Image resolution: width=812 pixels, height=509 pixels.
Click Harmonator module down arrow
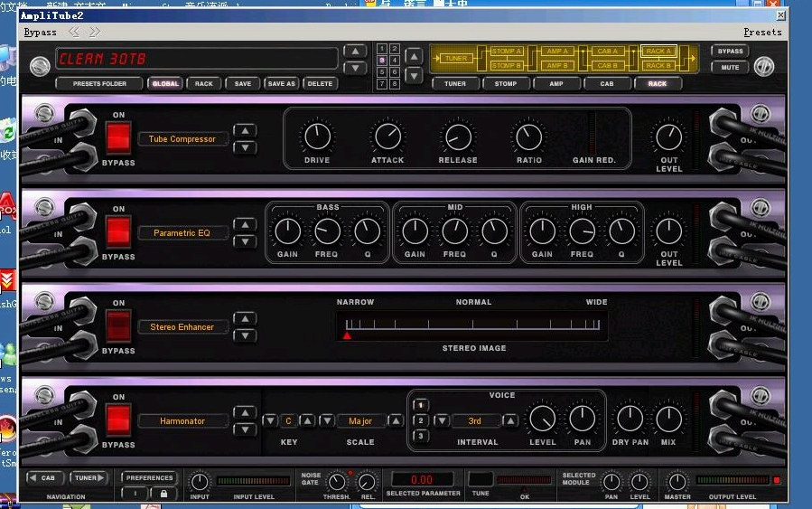pyautogui.click(x=245, y=429)
